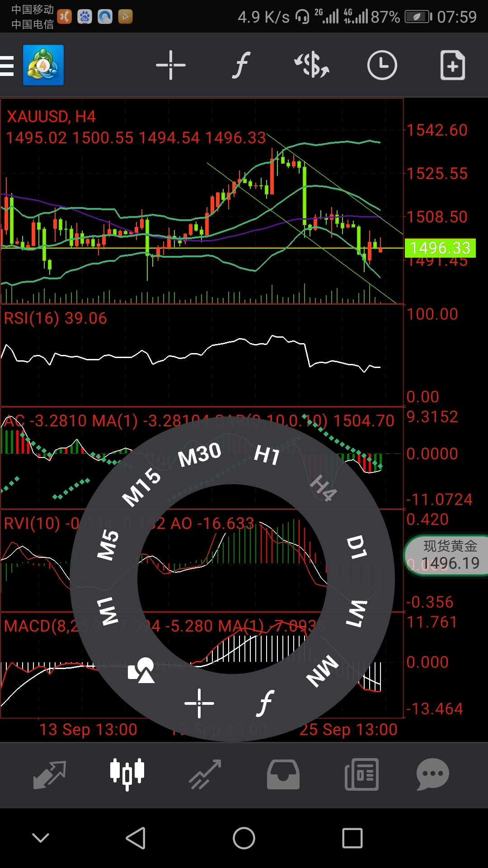Tap current price label 1496.33

coord(440,248)
